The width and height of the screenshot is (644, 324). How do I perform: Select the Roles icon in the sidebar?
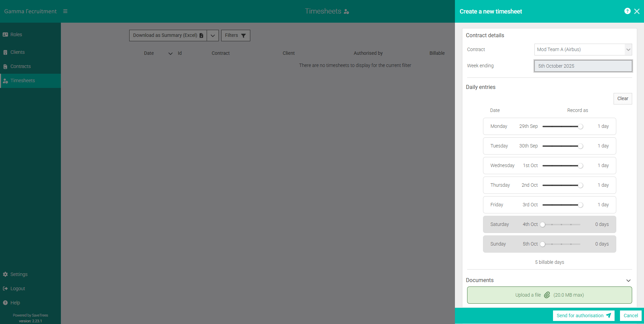click(x=5, y=34)
